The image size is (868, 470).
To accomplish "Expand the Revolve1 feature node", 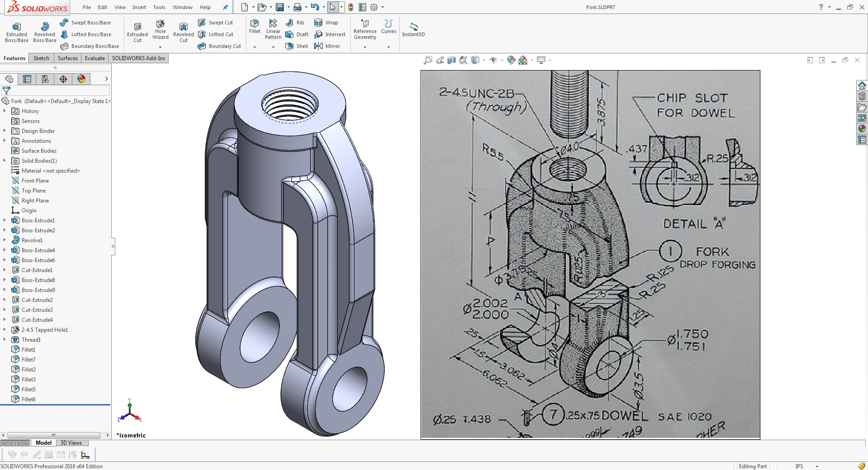I will [x=5, y=240].
